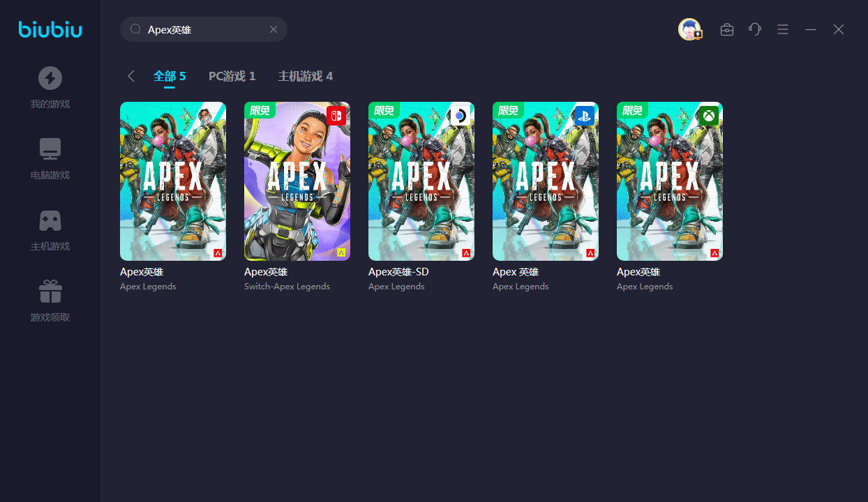Select the Xbox Apex英雄 cover
The height and width of the screenshot is (502, 868).
670,181
